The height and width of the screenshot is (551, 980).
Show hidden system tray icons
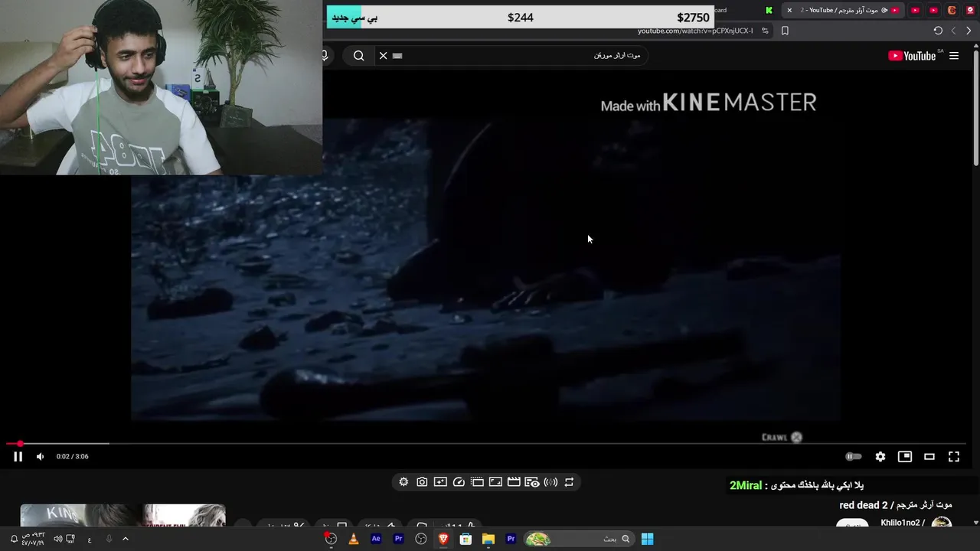click(126, 539)
